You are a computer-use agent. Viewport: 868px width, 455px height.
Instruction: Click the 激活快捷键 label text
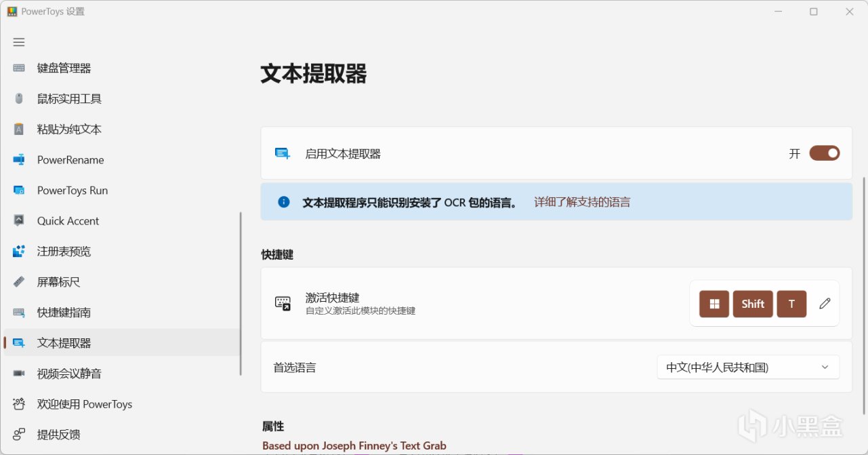332,298
